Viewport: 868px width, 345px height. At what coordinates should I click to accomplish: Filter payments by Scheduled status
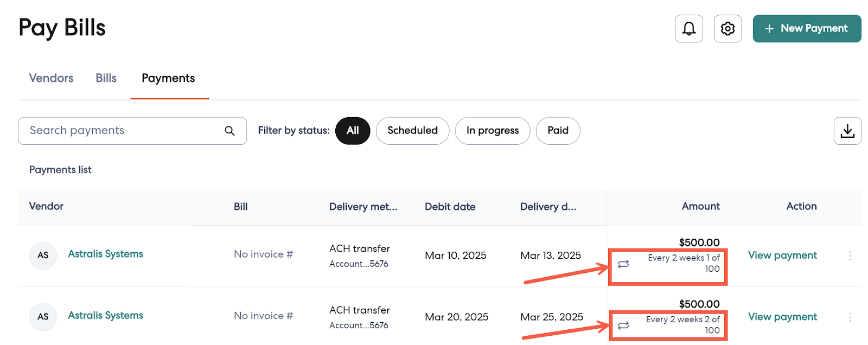[412, 131]
